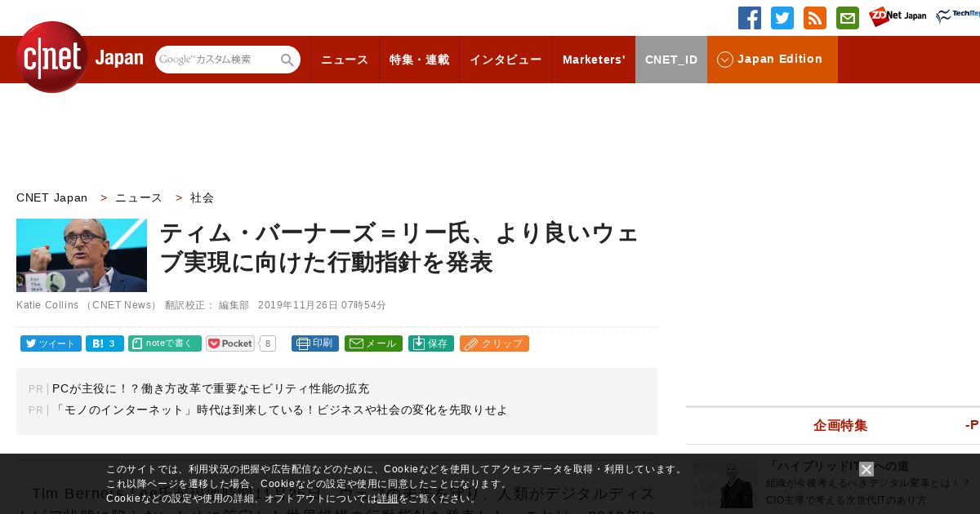Image resolution: width=980 pixels, height=514 pixels.
Task: Open the RSS feed icon
Action: (815, 18)
